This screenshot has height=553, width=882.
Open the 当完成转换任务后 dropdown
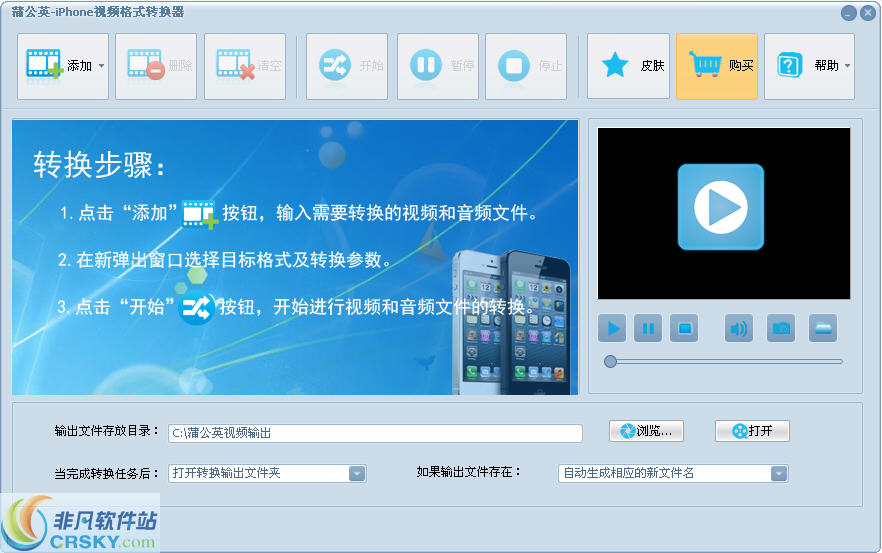point(267,473)
